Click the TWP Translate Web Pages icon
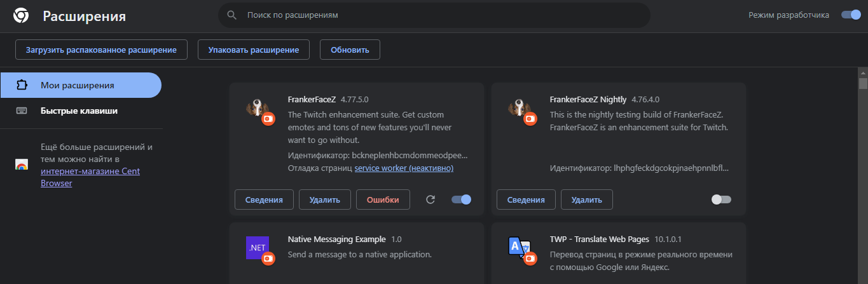This screenshot has width=868, height=284. (x=521, y=248)
